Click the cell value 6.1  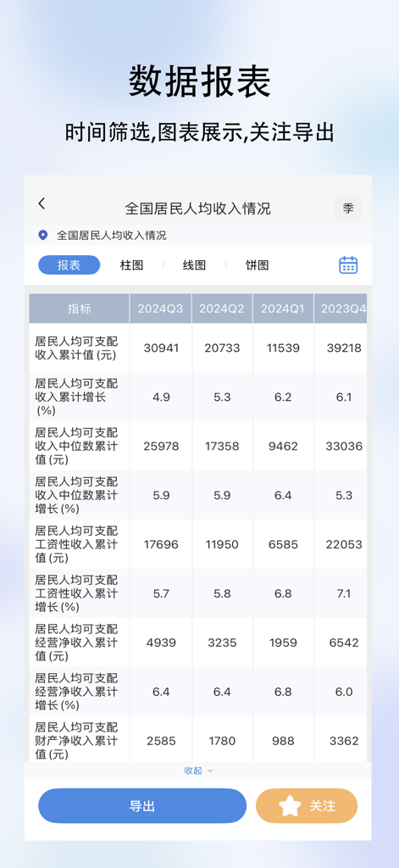[344, 397]
